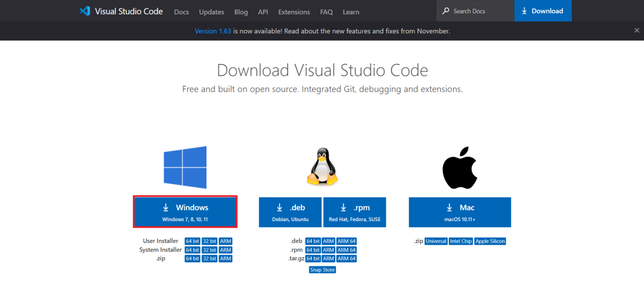Select Linux .tar.gz ARM 64
This screenshot has width=644, height=307.
[x=347, y=259]
